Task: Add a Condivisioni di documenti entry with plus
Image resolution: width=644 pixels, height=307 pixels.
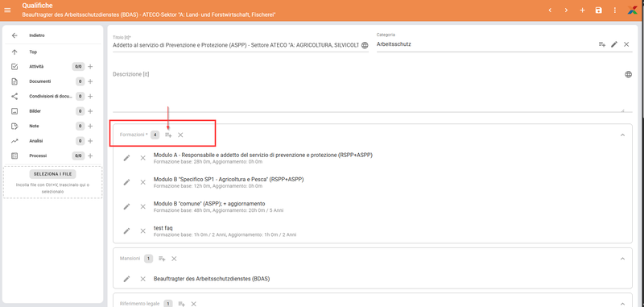Action: tap(90, 96)
